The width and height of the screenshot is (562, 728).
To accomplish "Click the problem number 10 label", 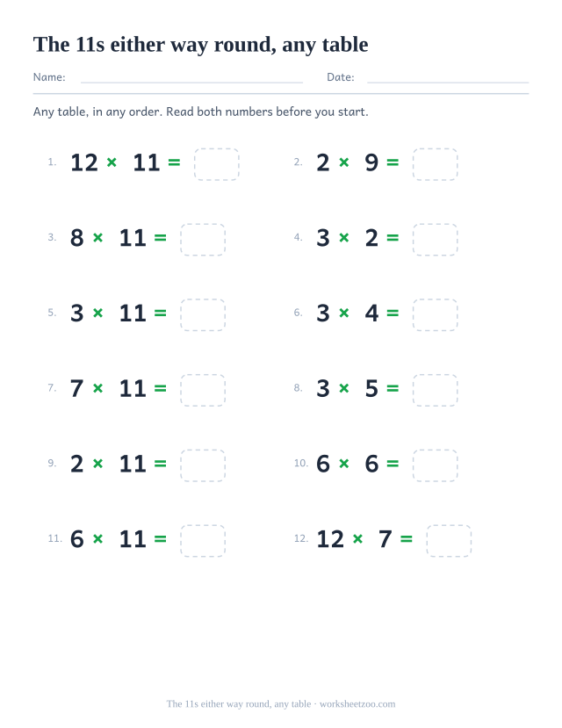I will click(x=300, y=463).
